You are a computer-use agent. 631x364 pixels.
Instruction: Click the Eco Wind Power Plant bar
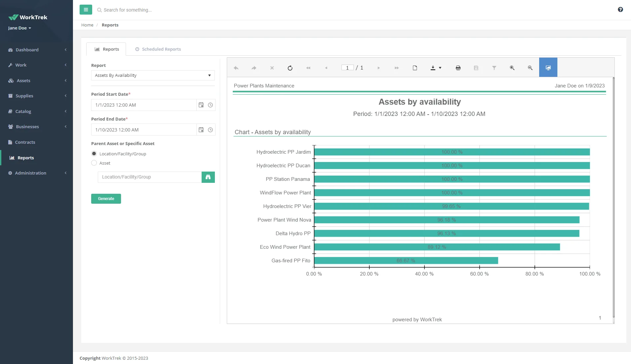tap(437, 247)
